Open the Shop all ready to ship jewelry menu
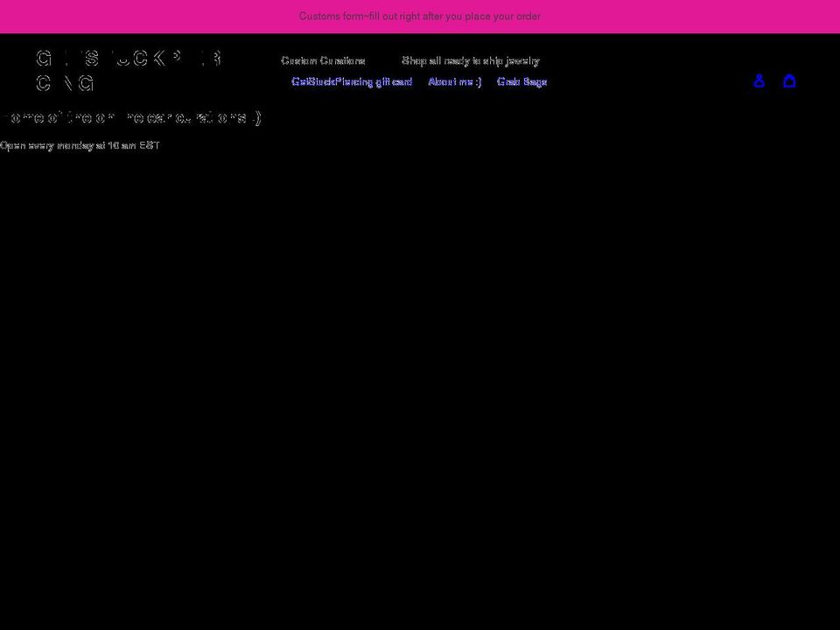Viewport: 840px width, 630px height. (x=471, y=60)
